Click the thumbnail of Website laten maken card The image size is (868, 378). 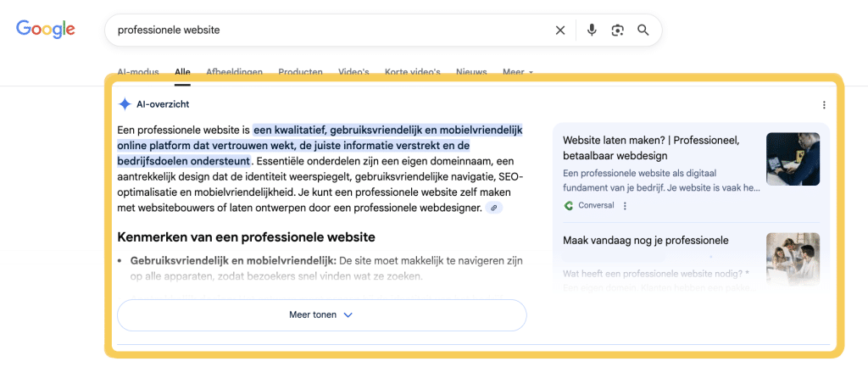tap(793, 158)
